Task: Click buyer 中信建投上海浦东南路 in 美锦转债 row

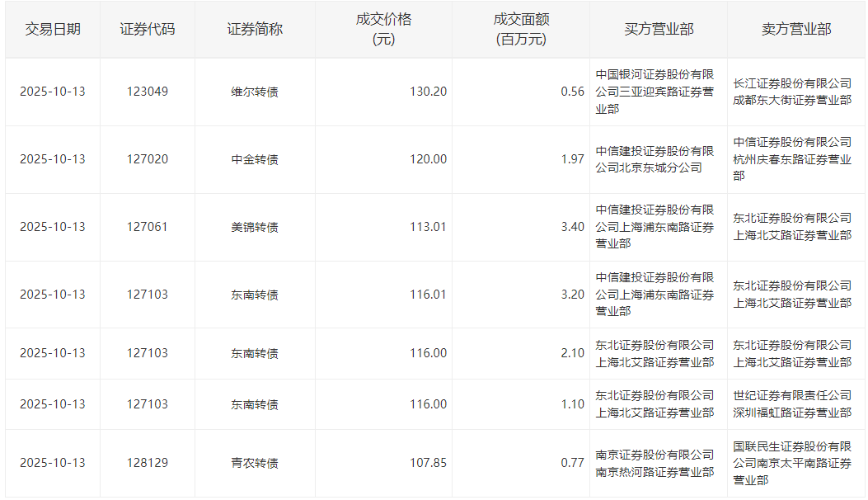Action: click(x=655, y=227)
